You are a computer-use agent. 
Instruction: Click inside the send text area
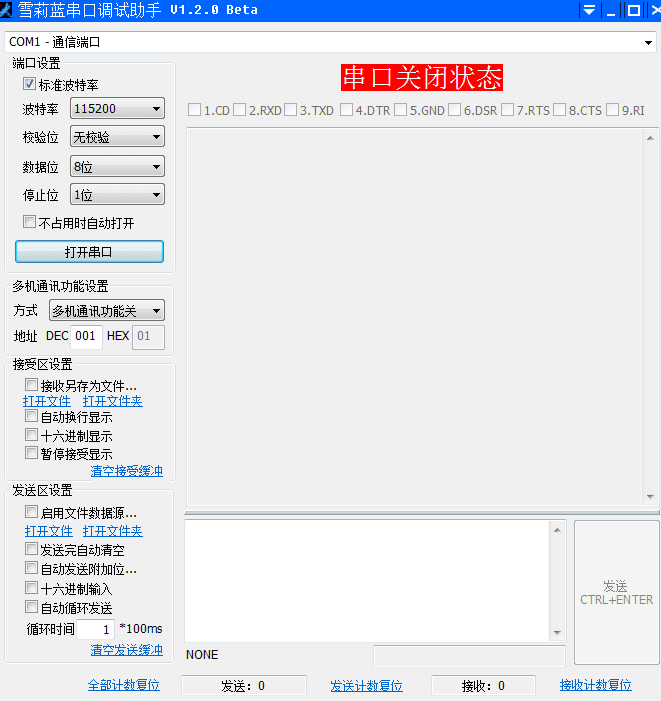(367, 581)
